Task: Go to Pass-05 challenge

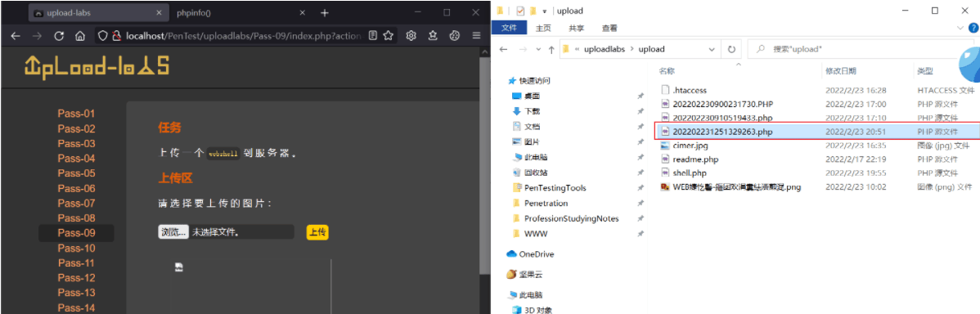Action: 76,173
